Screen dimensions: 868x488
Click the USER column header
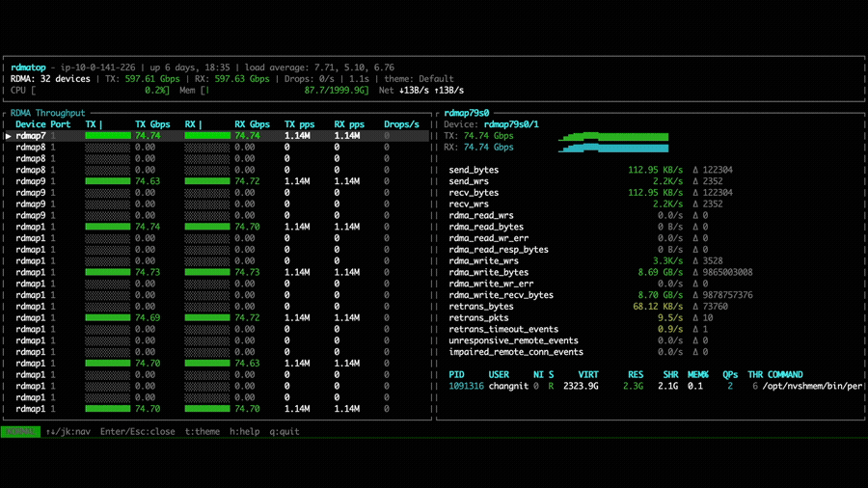coord(499,374)
